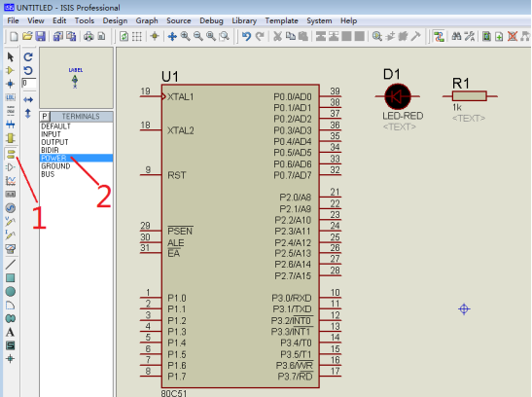Zoom in on the schematic

coord(185,36)
